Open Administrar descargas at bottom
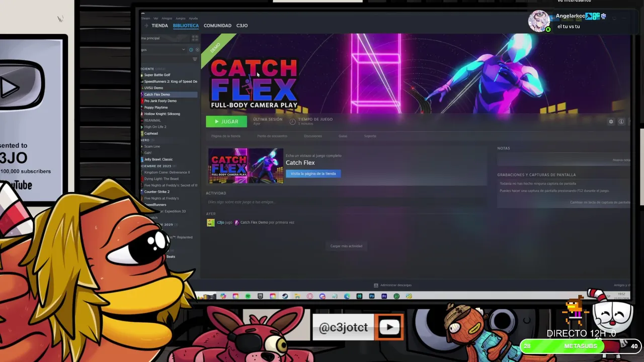Viewport: 644px width, 362px height. point(392,285)
